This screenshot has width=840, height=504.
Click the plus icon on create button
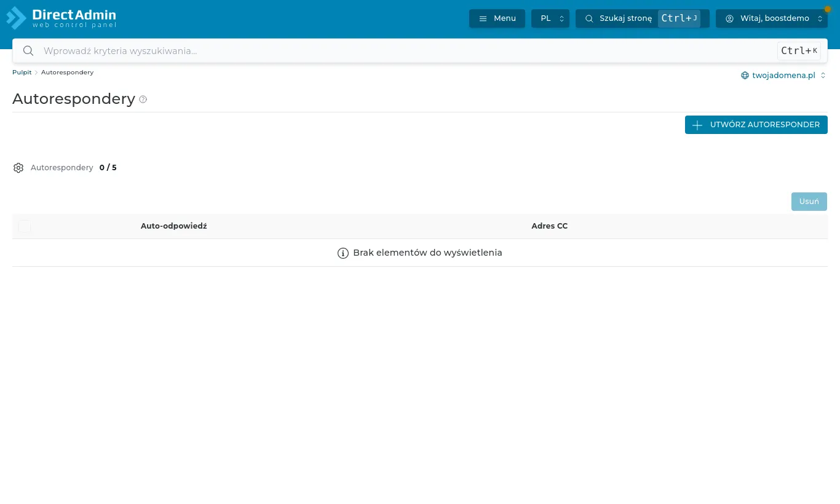[x=697, y=125]
